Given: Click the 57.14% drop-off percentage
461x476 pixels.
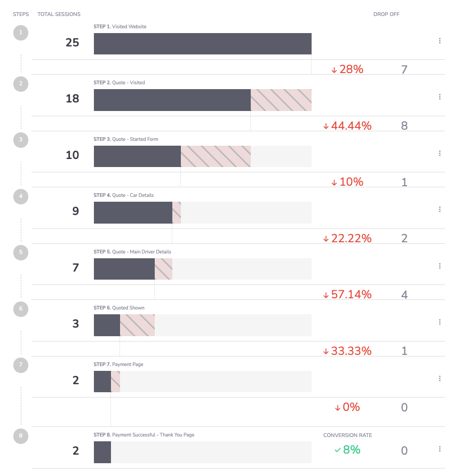Looking at the screenshot, I should (347, 295).
